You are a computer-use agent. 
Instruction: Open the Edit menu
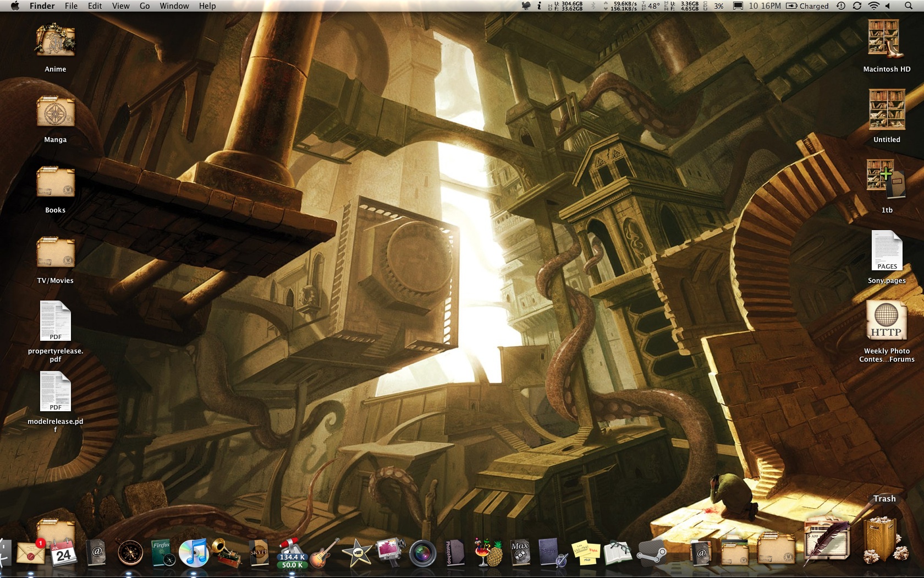[x=95, y=6]
